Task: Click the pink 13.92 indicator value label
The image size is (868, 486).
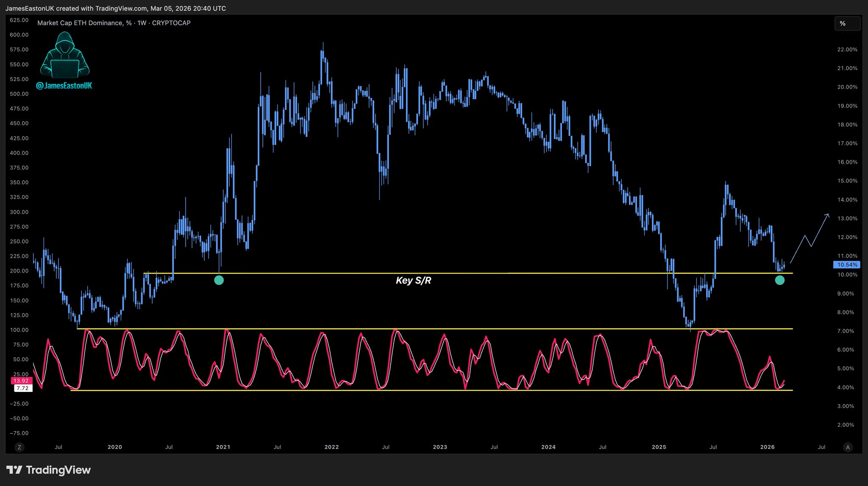Action: tap(21, 381)
